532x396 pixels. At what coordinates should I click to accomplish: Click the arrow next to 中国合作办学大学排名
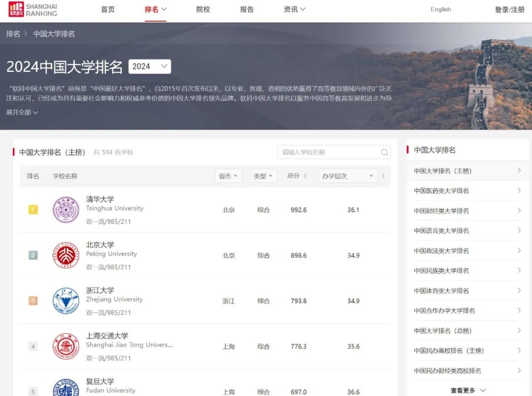pos(519,310)
